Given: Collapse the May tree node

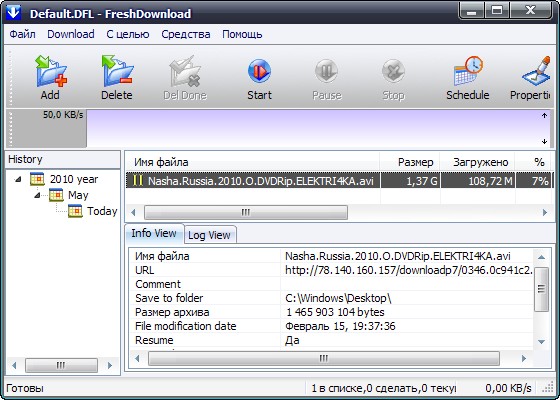Looking at the screenshot, I should point(37,195).
